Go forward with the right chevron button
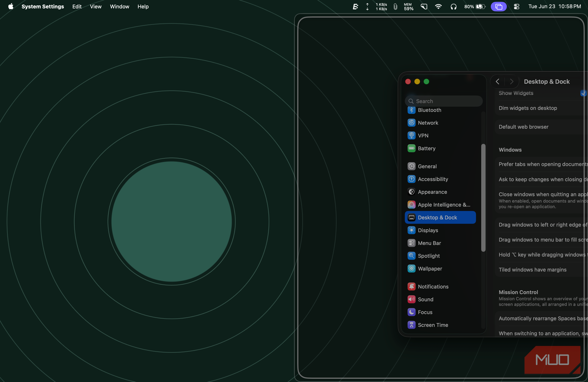 (x=512, y=82)
